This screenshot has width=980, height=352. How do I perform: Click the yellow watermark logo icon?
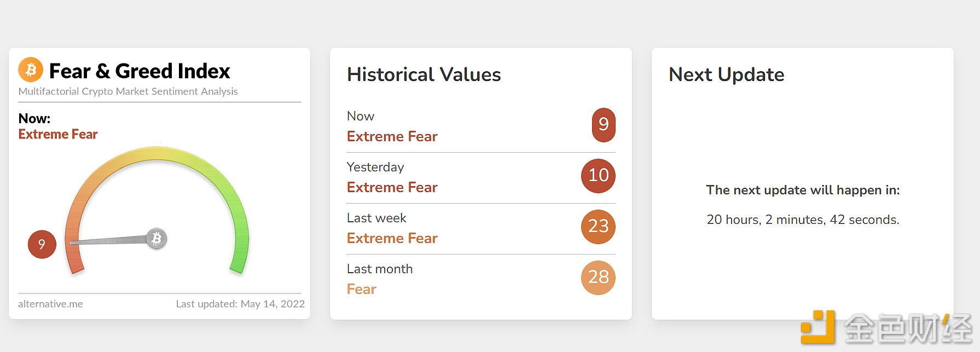coord(818,327)
